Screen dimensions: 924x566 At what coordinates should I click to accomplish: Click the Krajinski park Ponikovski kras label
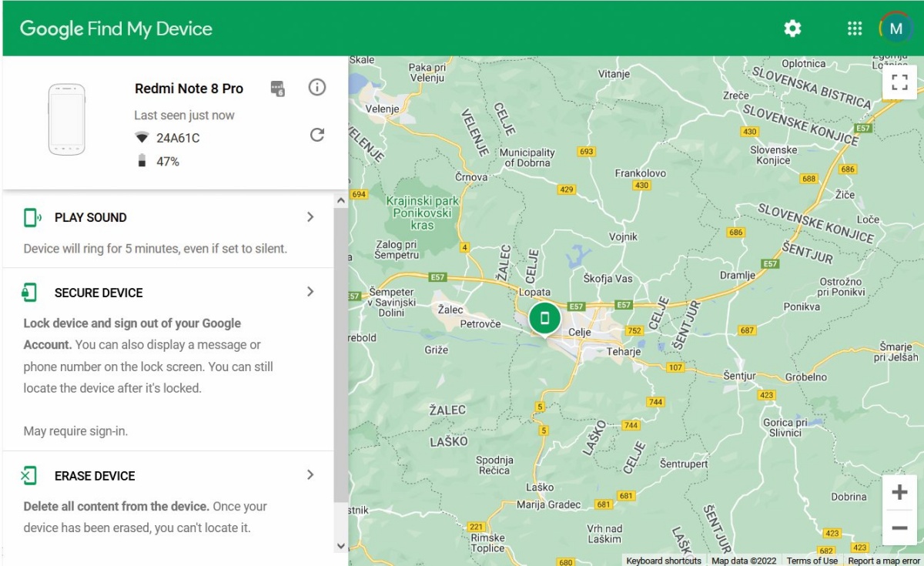tap(422, 213)
